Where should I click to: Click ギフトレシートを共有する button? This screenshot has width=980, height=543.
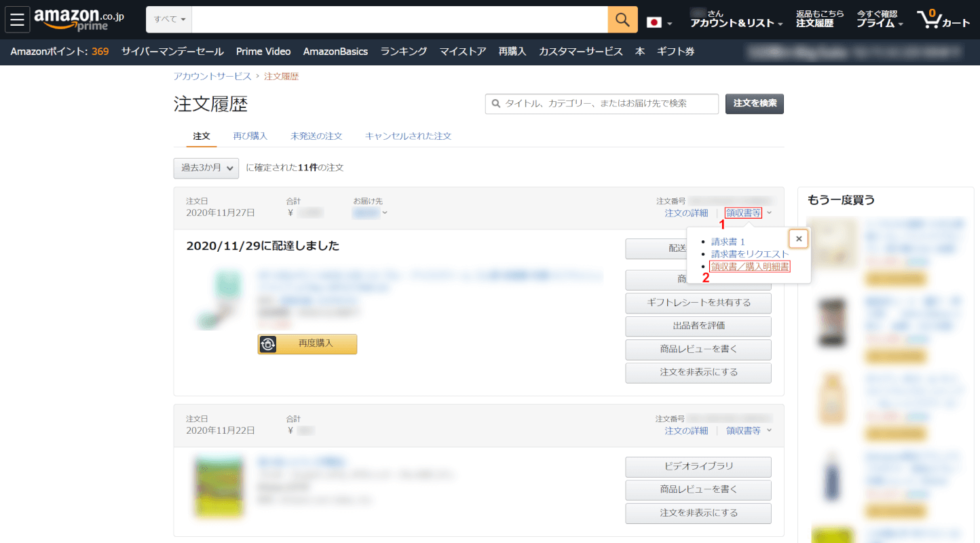pos(698,303)
